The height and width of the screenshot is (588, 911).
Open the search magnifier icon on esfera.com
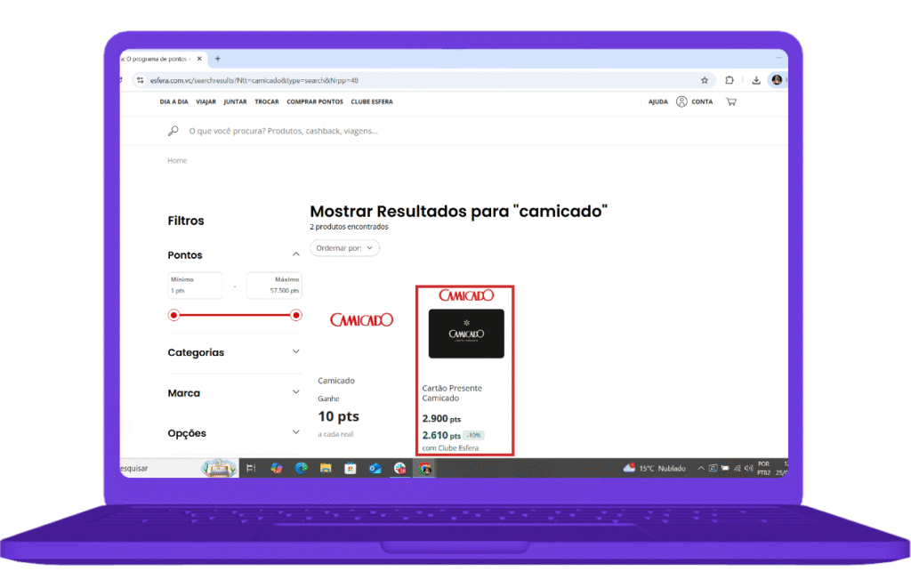tap(173, 130)
